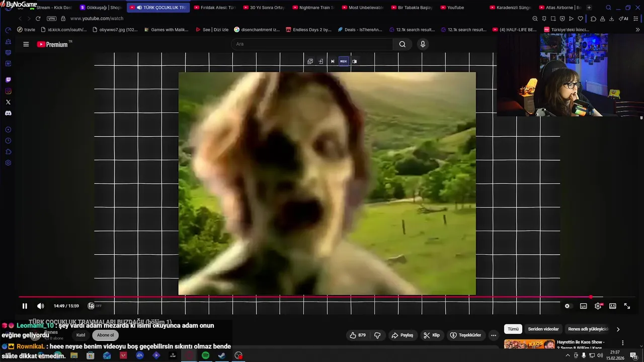The image size is (644, 362).
Task: Show more filter chips with arrow
Action: pyautogui.click(x=618, y=329)
